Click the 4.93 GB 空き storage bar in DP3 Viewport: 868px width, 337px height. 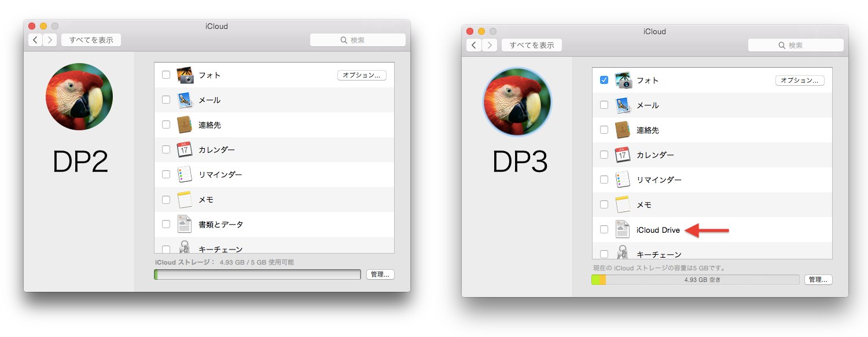696,280
